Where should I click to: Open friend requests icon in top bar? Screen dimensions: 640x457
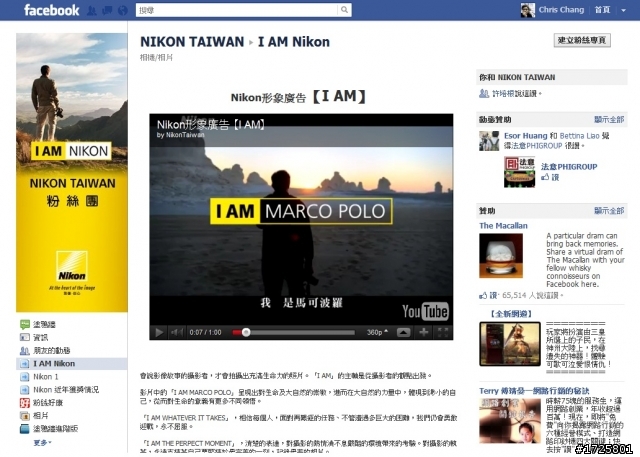92,11
